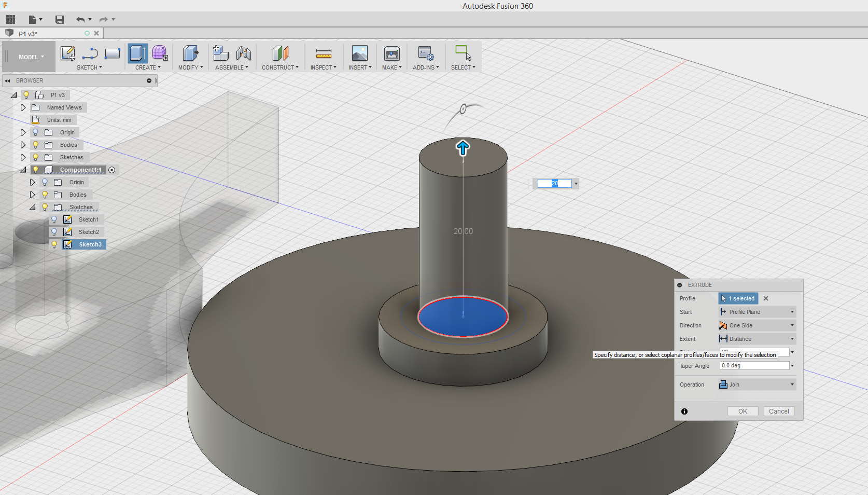Select the Select tool icon
This screenshot has width=868, height=495.
(x=463, y=53)
